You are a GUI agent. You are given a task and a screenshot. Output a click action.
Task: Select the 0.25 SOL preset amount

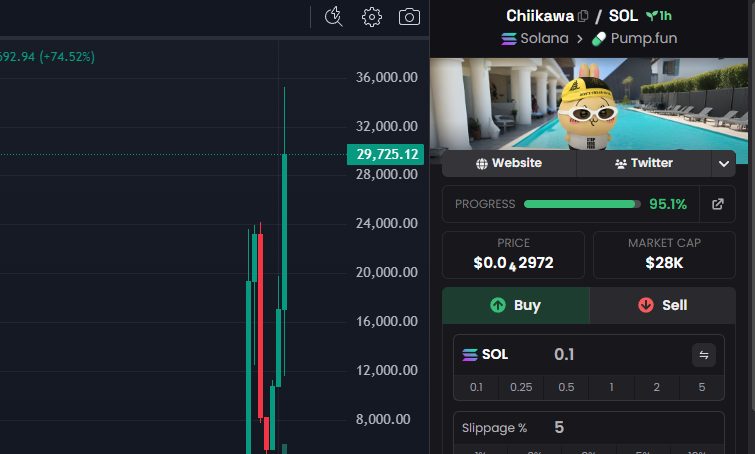coord(521,388)
